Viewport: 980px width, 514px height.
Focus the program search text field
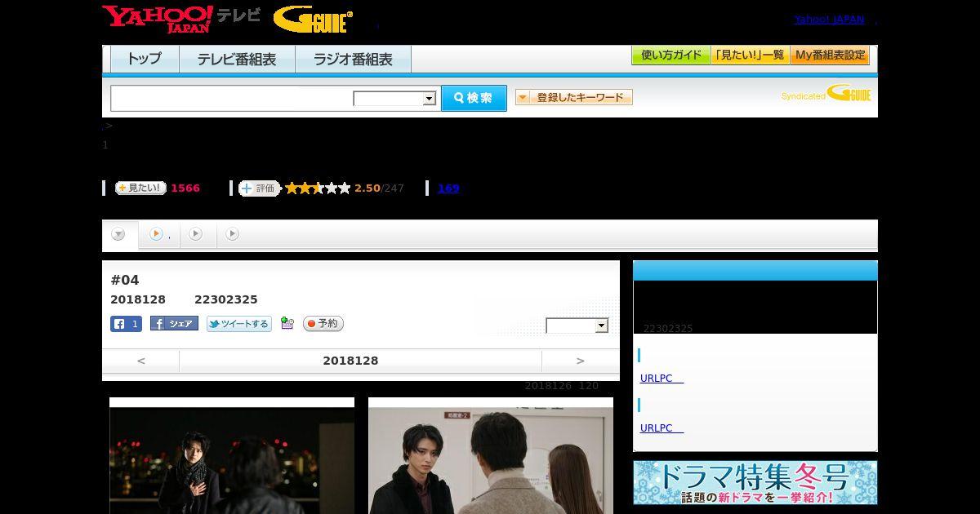click(x=231, y=98)
